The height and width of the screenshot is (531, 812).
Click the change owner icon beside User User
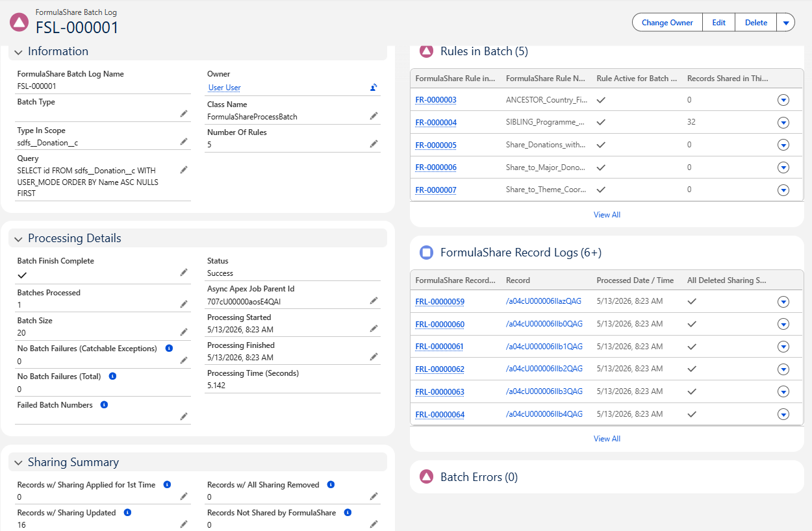click(x=374, y=88)
